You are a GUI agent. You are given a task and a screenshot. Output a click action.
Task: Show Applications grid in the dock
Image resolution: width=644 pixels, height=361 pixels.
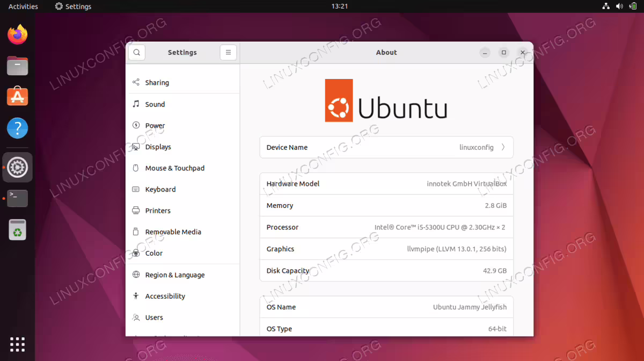click(x=18, y=344)
